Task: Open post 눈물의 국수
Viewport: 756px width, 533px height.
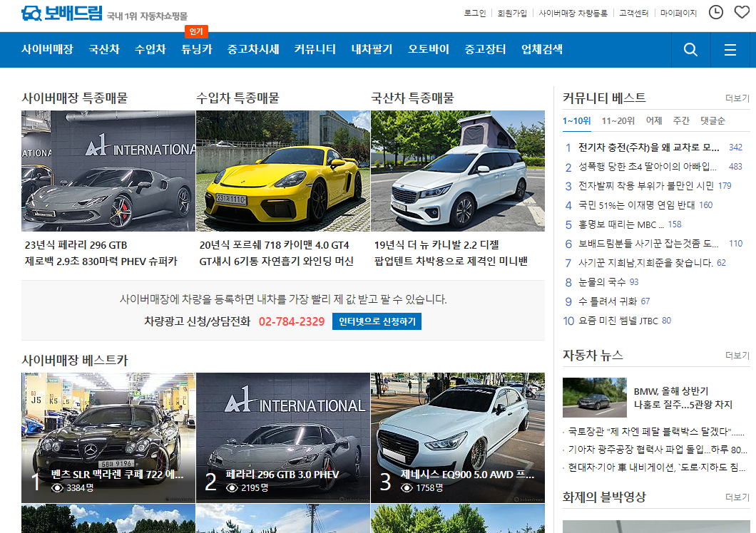Action: click(x=602, y=282)
